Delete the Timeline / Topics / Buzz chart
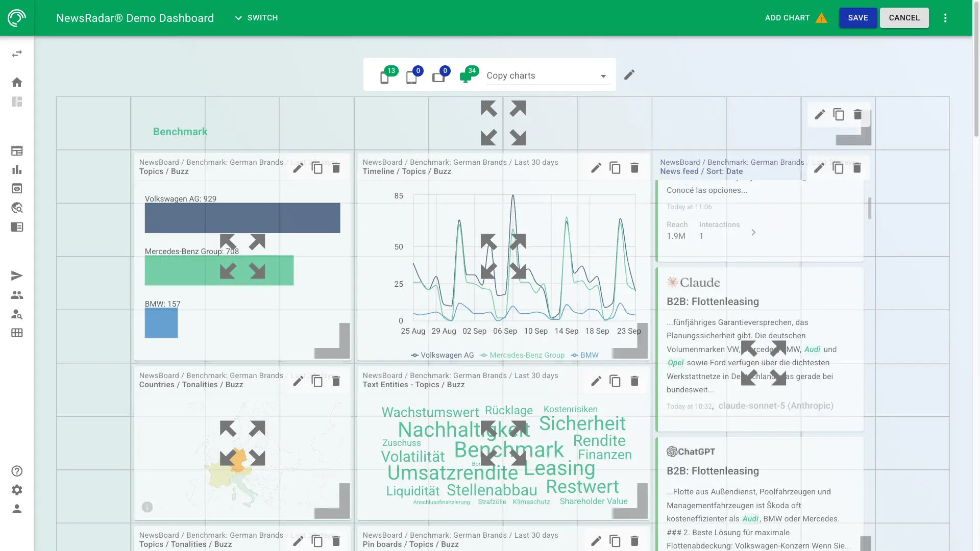 tap(634, 168)
